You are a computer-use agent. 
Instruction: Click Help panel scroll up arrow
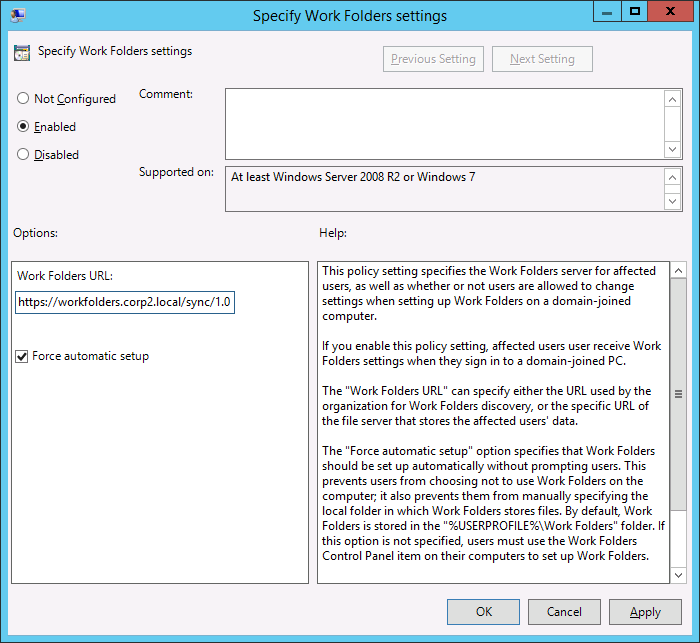click(678, 271)
